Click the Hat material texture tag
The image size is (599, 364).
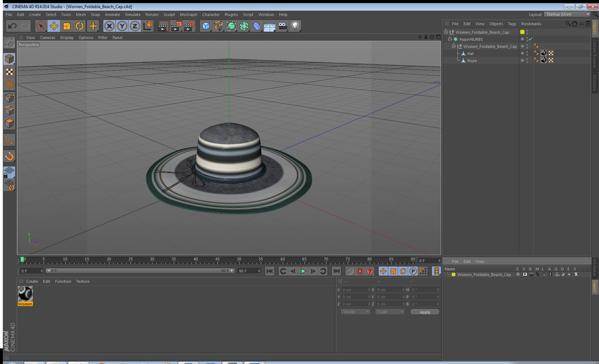click(x=544, y=53)
